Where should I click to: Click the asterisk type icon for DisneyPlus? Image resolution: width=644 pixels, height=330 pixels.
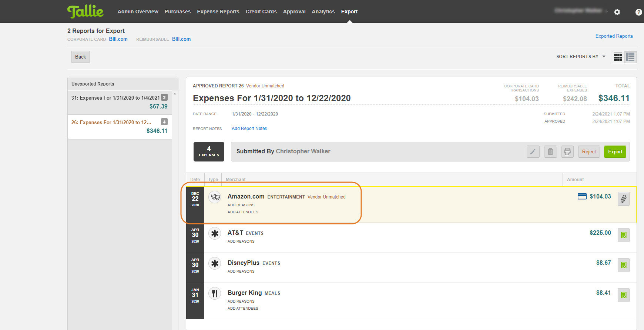(x=215, y=263)
